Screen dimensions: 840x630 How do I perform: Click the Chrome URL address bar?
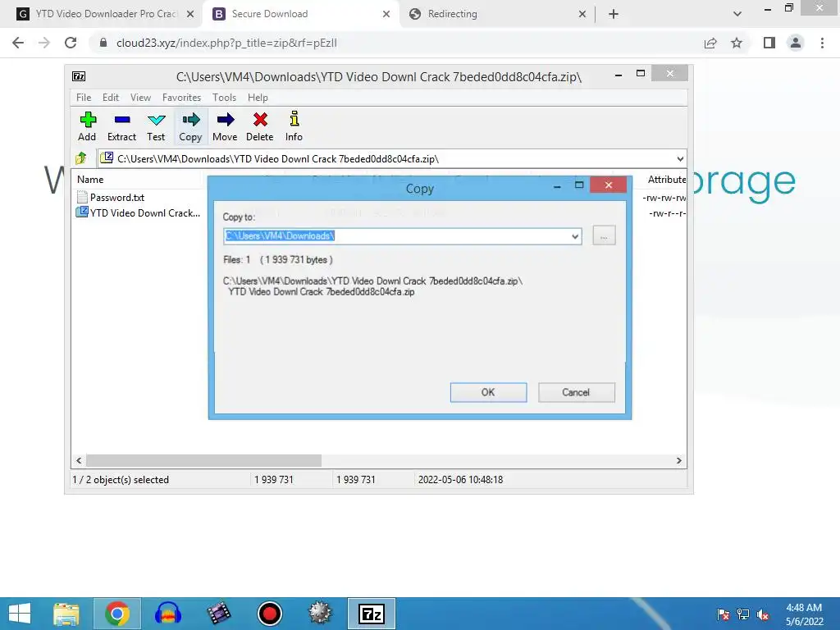pyautogui.click(x=396, y=43)
